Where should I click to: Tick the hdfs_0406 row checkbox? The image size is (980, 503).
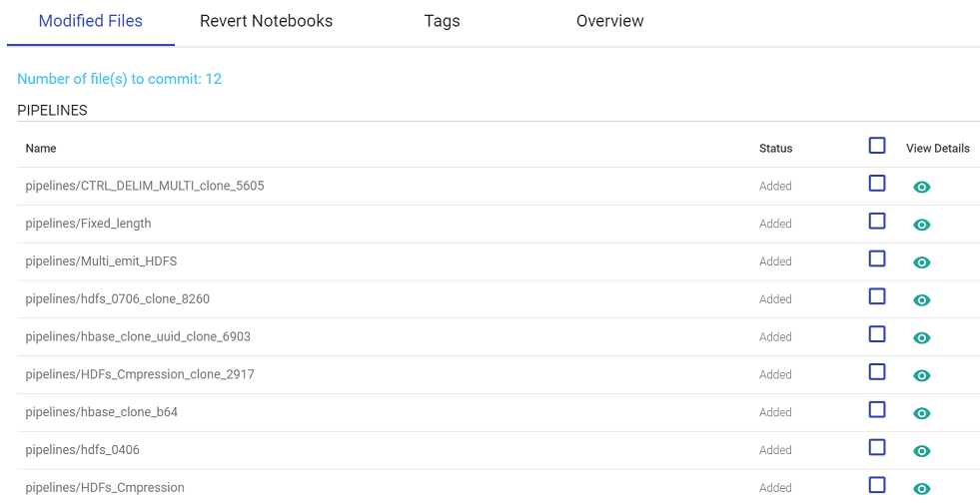877,447
